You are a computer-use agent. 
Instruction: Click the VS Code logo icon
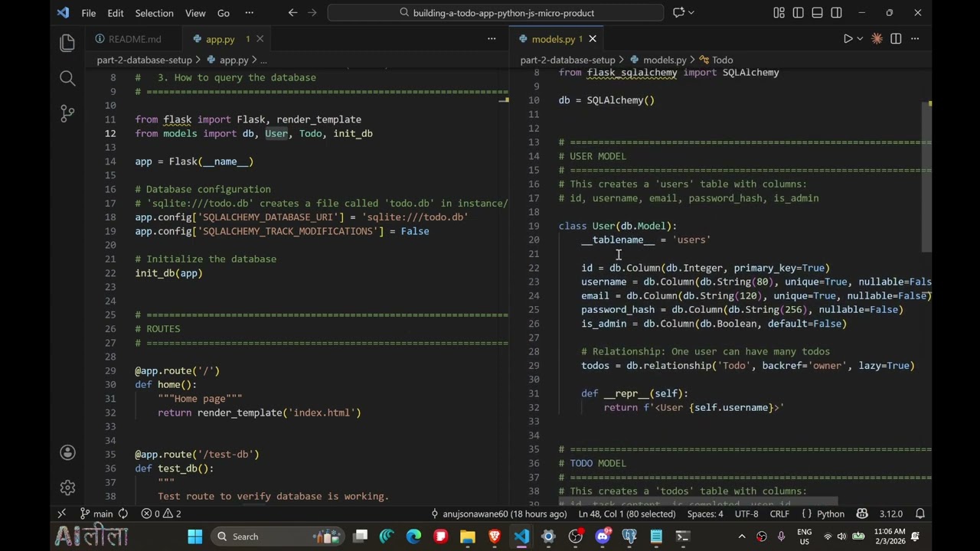(63, 13)
